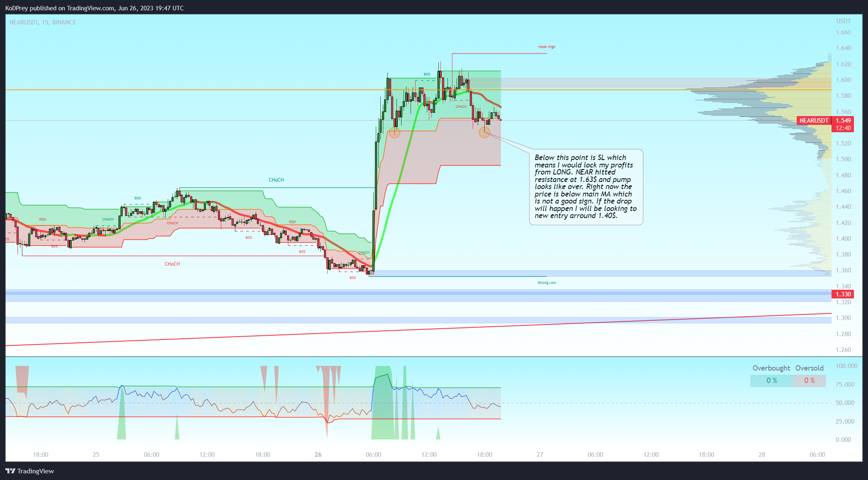
Task: Click the 1.580 price axis value
Action: [843, 96]
